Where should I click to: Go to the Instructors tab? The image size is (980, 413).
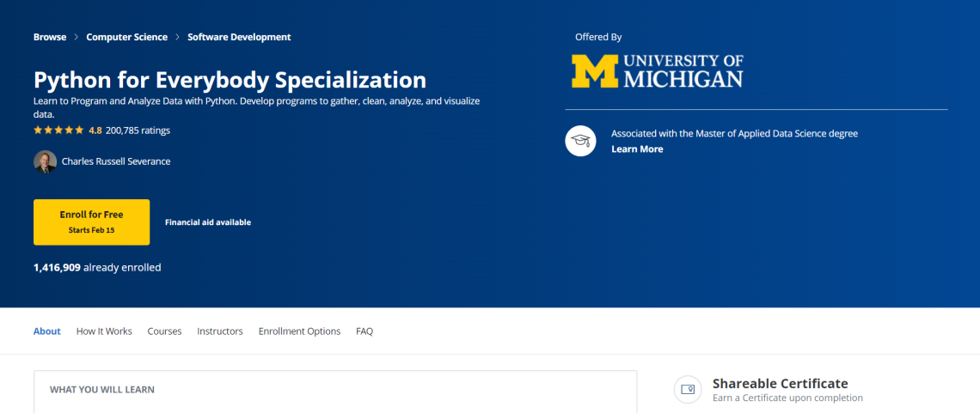[x=220, y=331]
